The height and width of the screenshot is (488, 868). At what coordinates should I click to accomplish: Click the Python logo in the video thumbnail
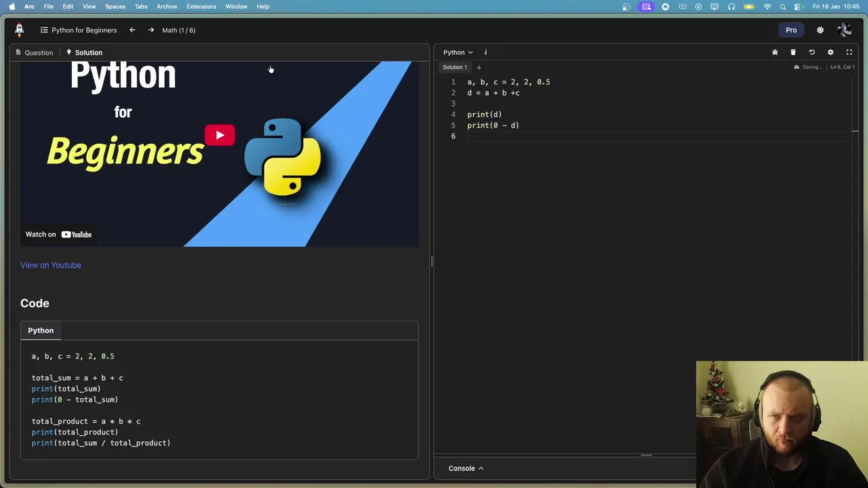coord(283,157)
